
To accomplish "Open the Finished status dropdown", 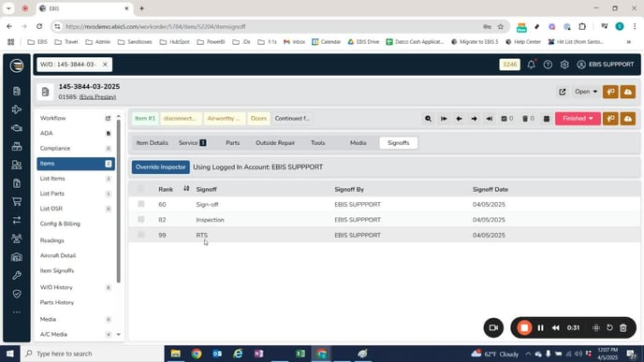I will coord(578,119).
